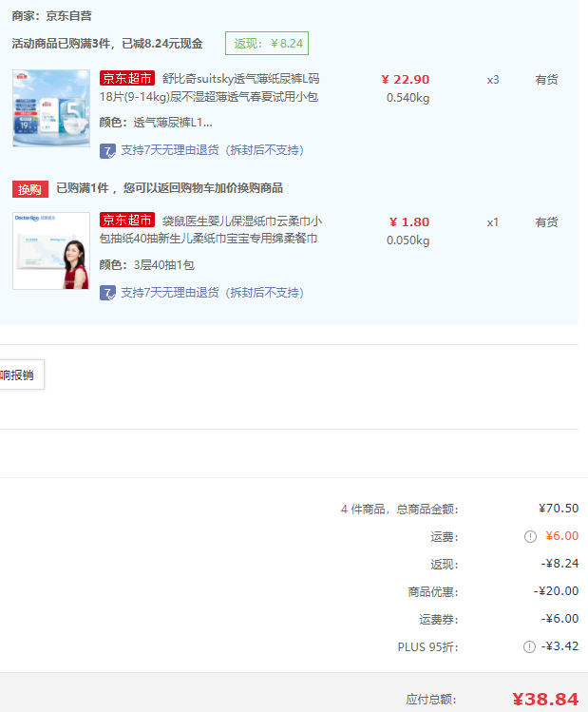This screenshot has height=712, width=588.
Task: Select the 返现 -¥8.24 value
Action: (x=560, y=564)
